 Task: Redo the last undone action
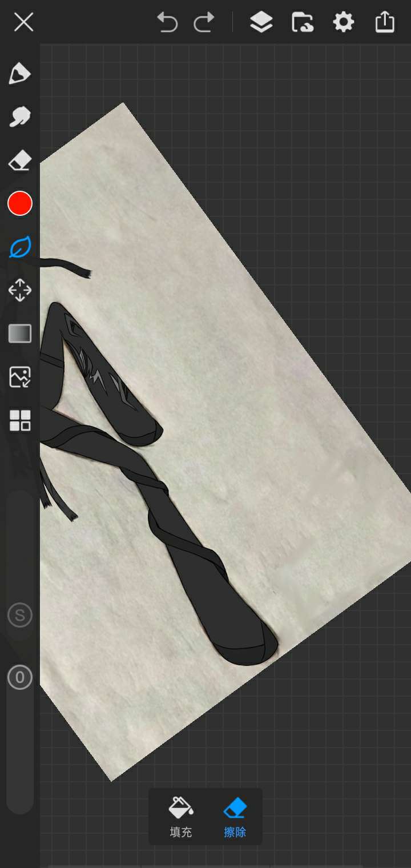click(204, 23)
